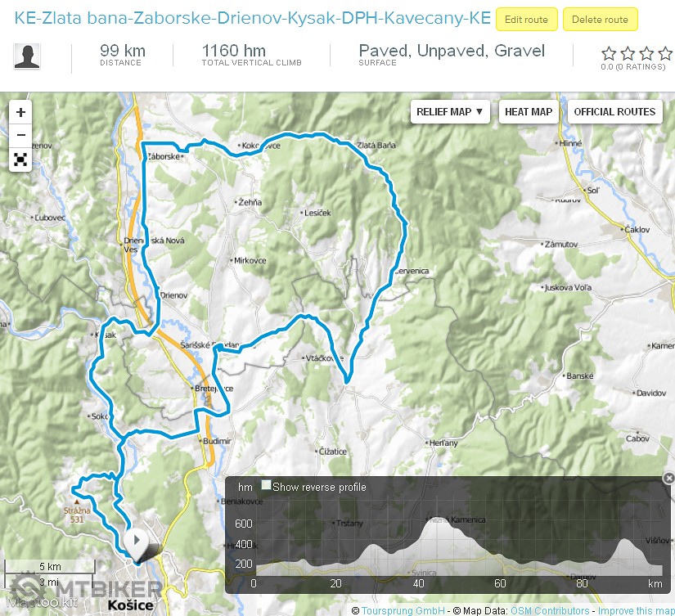Rate route with second star

pos(628,54)
